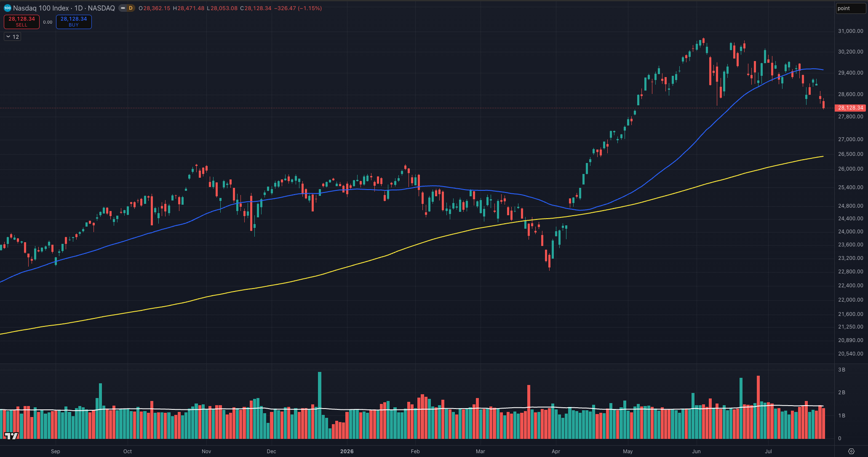Click the Dec label on time axis

pyautogui.click(x=272, y=452)
